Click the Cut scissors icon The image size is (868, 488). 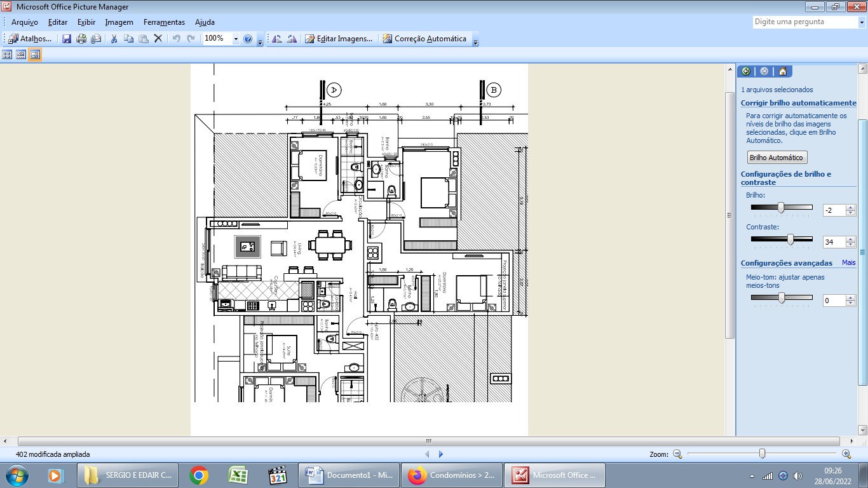[114, 39]
